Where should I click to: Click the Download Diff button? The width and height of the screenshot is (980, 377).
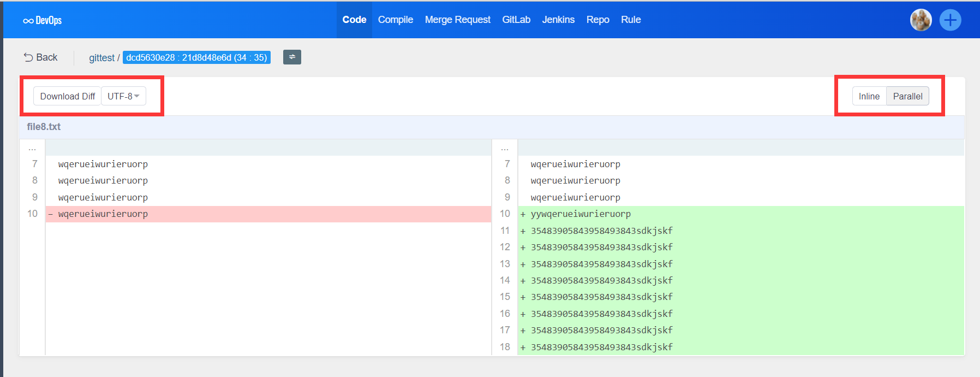coord(67,96)
